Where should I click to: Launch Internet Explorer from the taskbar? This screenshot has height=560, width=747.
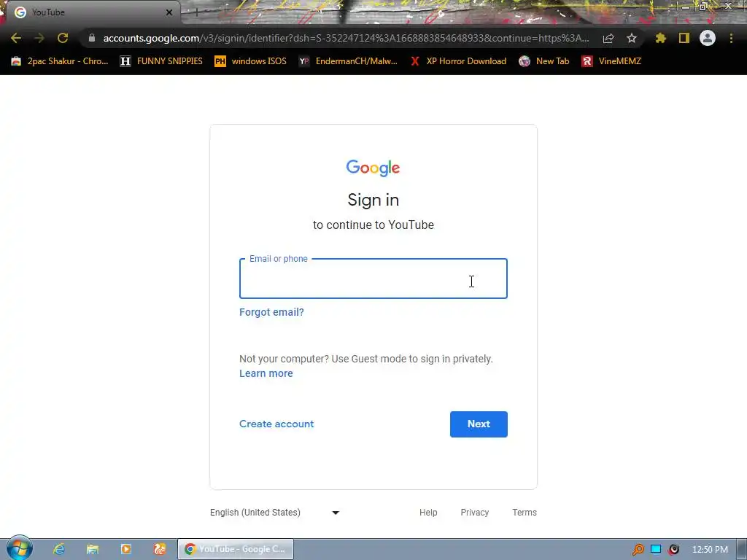point(59,549)
